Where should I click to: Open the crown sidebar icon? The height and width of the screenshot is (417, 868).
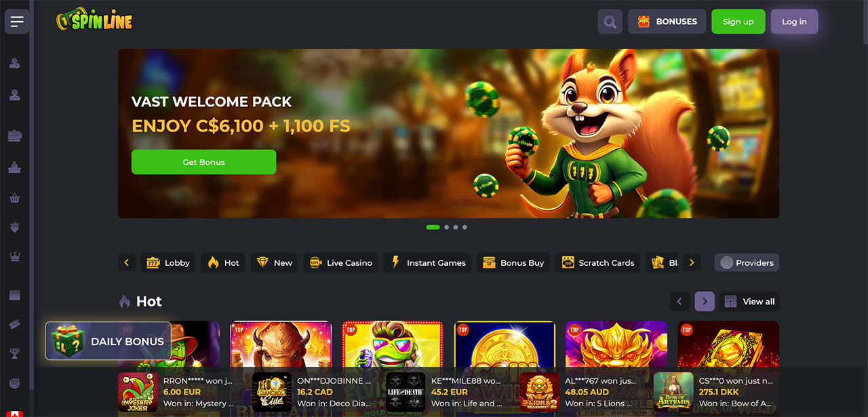pyautogui.click(x=15, y=256)
